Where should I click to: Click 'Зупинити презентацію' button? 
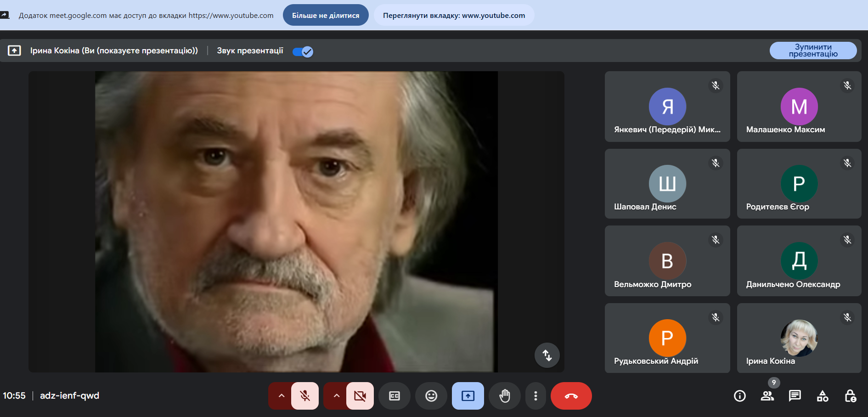(x=813, y=51)
